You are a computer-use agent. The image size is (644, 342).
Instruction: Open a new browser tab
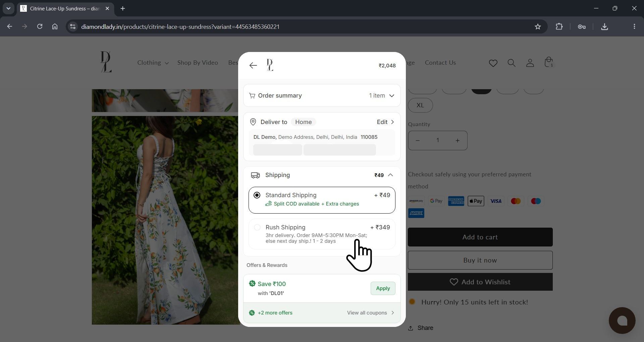(x=123, y=8)
